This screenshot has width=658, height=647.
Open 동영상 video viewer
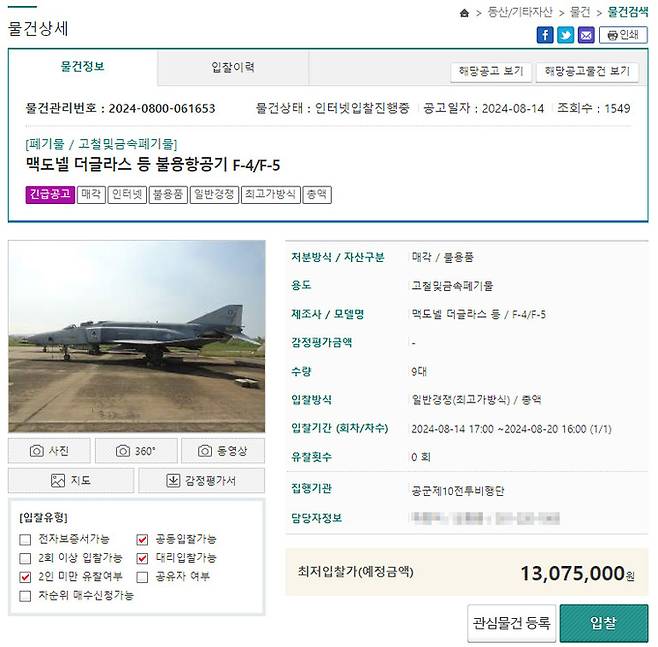tap(223, 451)
